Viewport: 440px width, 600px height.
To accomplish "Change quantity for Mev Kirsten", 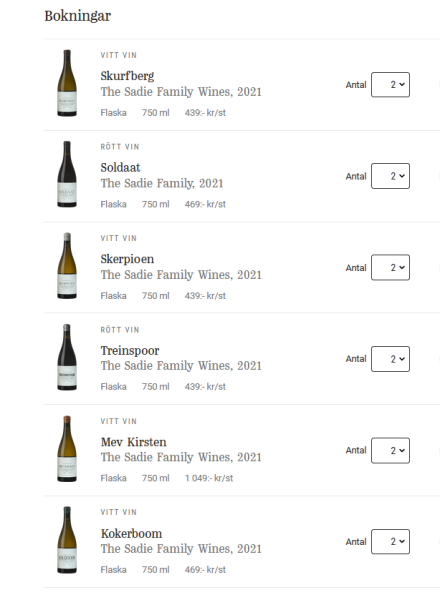I will click(x=390, y=450).
